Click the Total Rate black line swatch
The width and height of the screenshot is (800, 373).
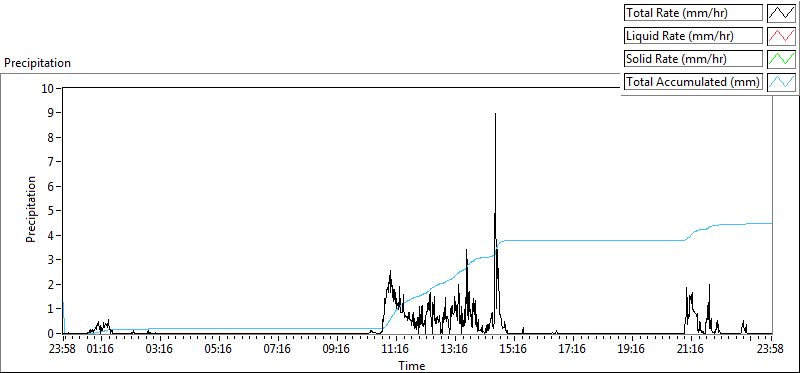[x=782, y=13]
